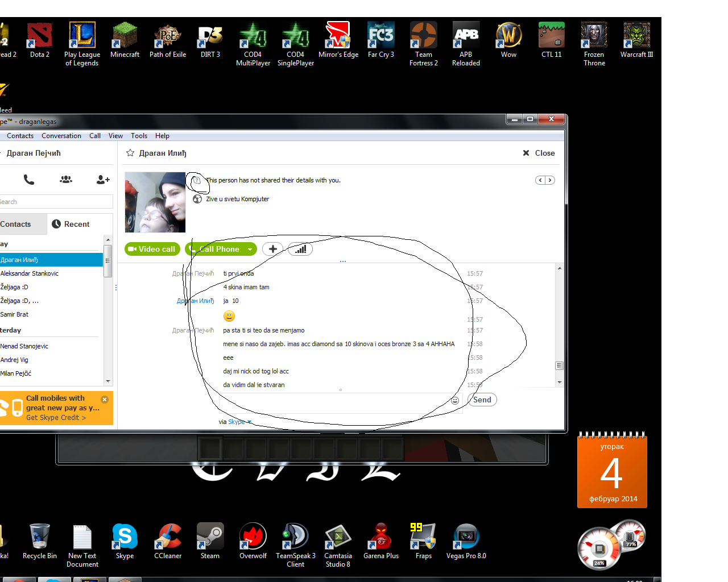The width and height of the screenshot is (728, 582).
Task: Open Camtasia Studio 8 shortcut
Action: point(338,546)
